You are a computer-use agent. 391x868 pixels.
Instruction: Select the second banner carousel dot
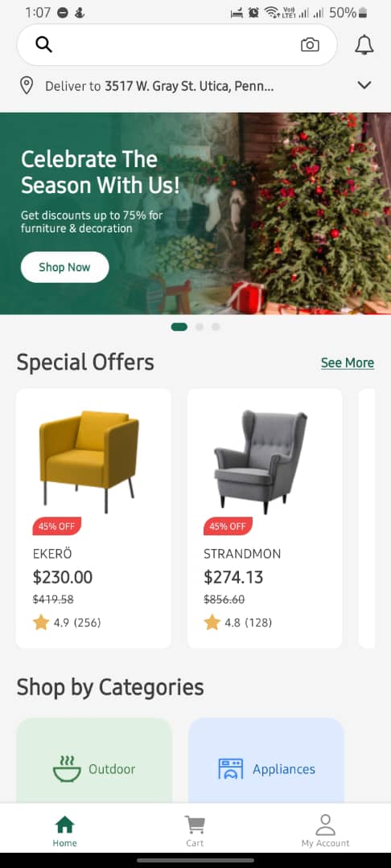point(200,326)
